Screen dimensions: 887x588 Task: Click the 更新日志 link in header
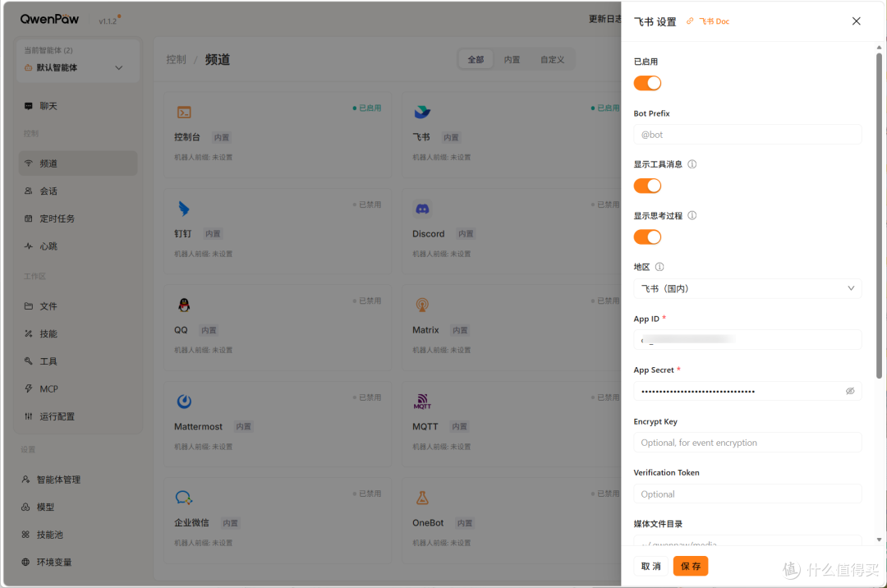604,19
